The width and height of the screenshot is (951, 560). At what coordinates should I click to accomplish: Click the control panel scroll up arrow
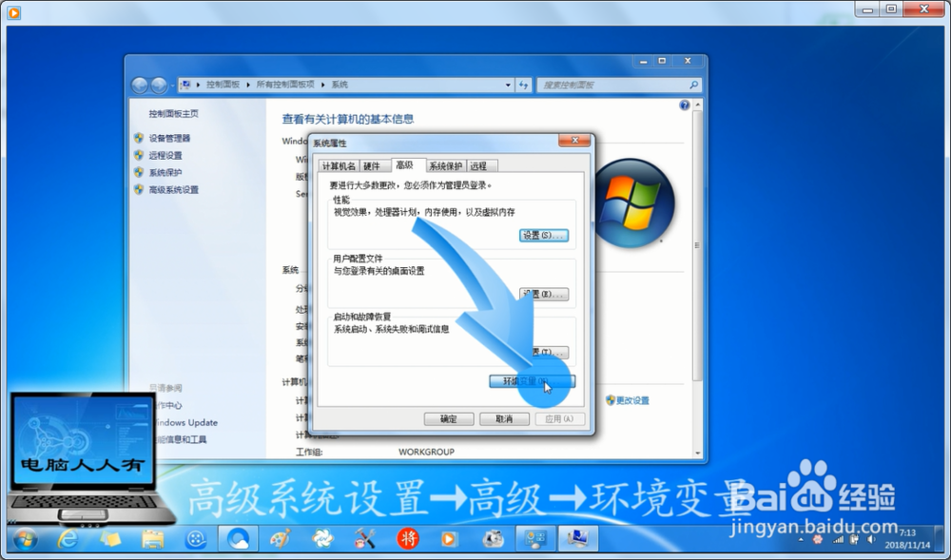point(697,105)
